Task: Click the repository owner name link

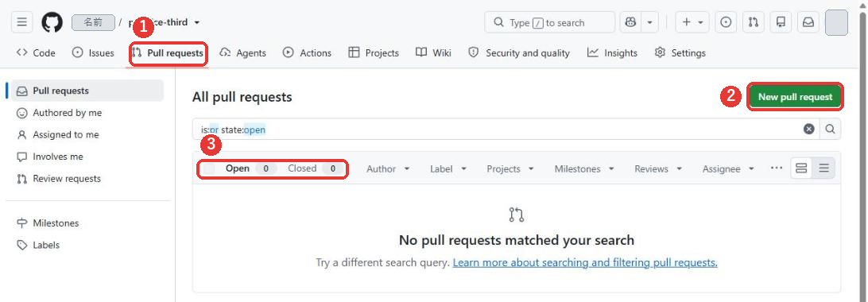Action: [93, 23]
